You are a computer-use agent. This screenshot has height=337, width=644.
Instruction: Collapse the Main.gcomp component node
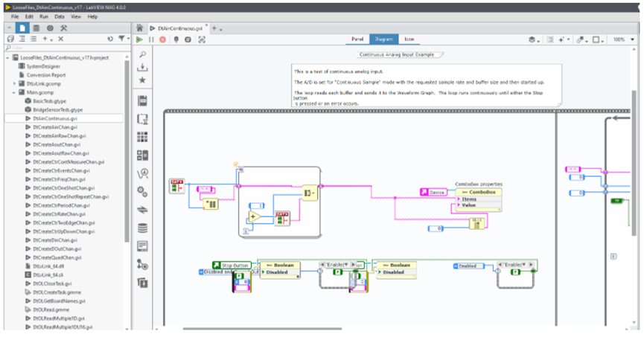click(14, 92)
